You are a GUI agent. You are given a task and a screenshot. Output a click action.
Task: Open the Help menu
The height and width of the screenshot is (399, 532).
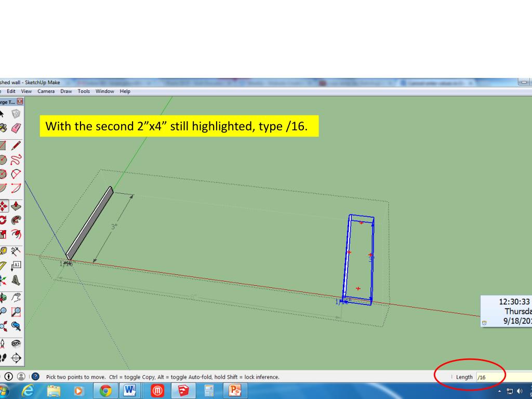point(125,91)
